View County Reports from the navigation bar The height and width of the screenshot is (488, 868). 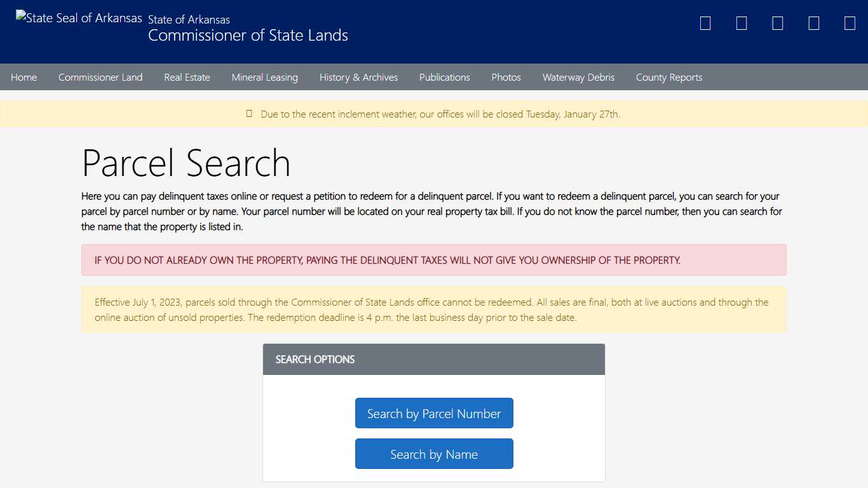pos(668,77)
